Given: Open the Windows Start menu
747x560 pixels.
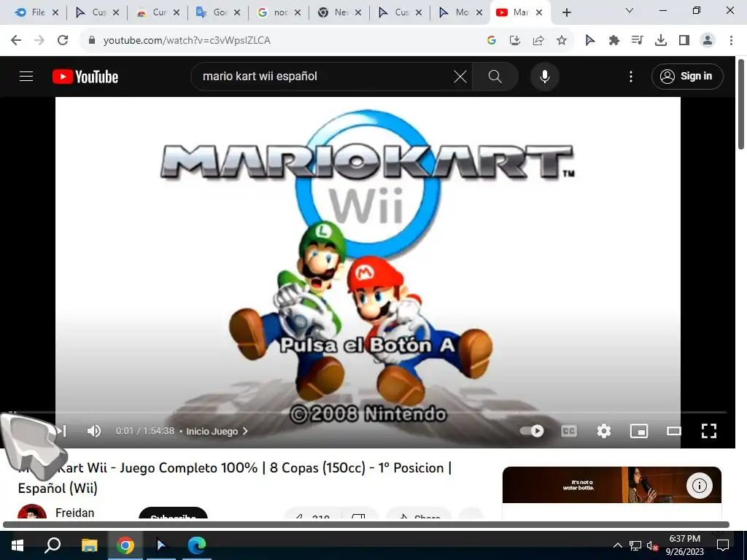Looking at the screenshot, I should [x=18, y=545].
